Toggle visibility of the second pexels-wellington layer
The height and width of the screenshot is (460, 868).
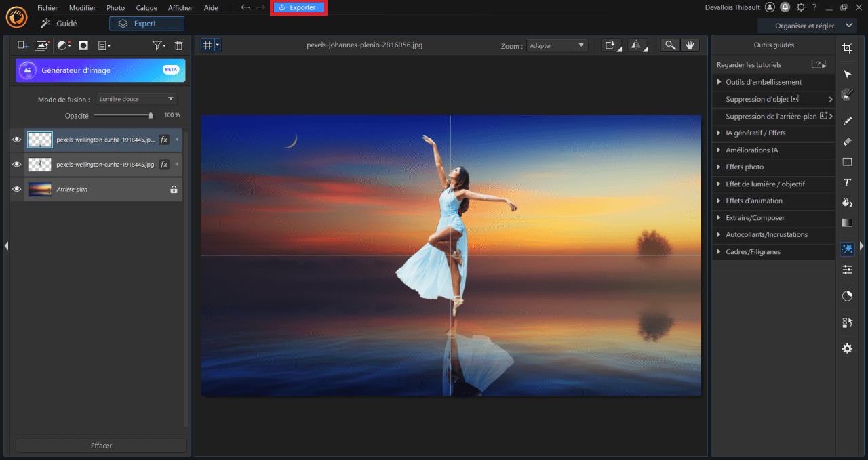(x=17, y=165)
